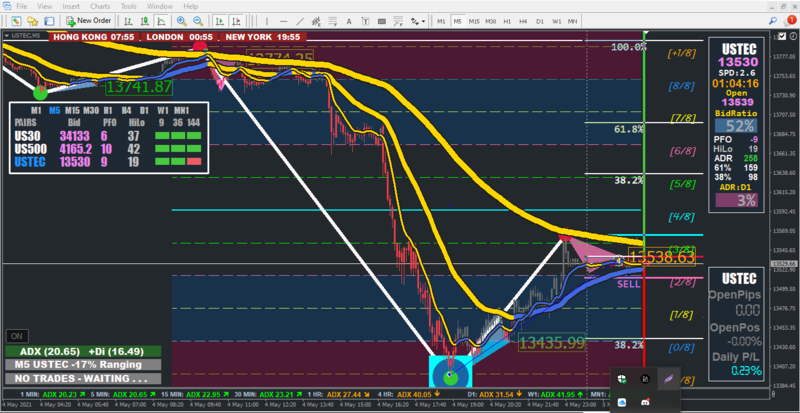Click the NO TRADES - WAITING status bar

(x=83, y=379)
